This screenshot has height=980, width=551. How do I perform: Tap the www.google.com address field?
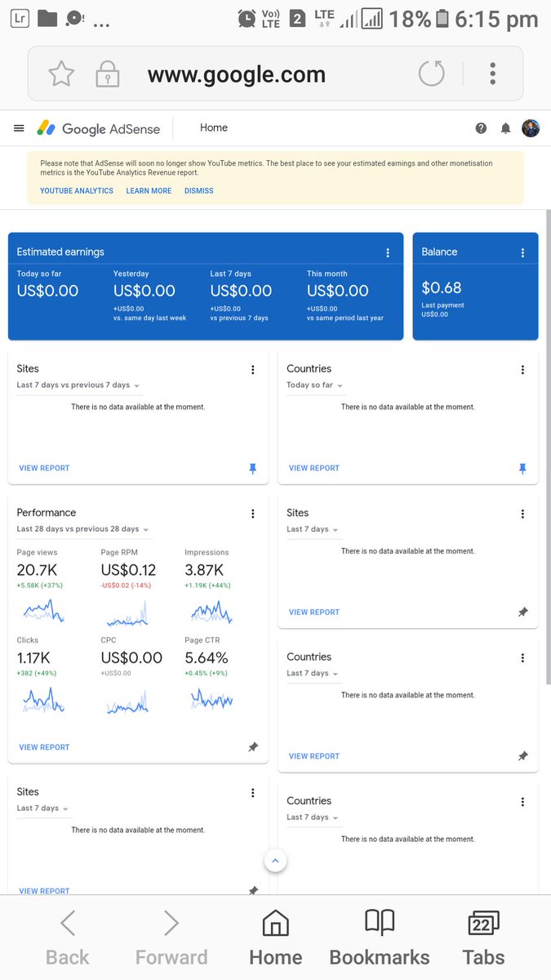[237, 75]
